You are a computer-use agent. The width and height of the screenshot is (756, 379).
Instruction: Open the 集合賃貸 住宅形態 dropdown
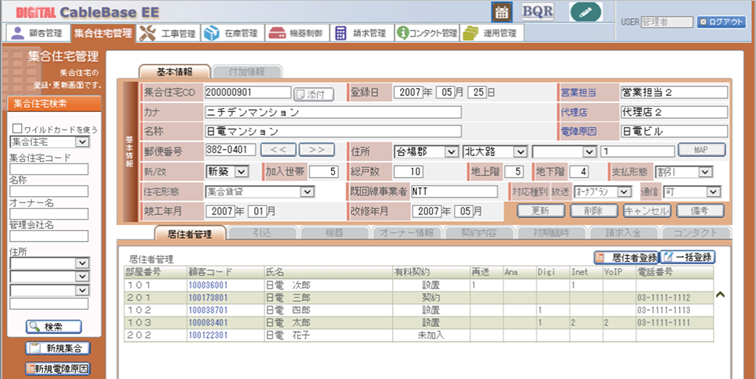click(260, 191)
